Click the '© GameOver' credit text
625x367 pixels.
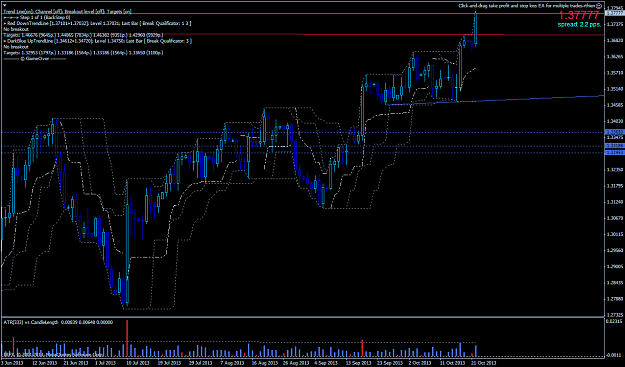(x=34, y=58)
